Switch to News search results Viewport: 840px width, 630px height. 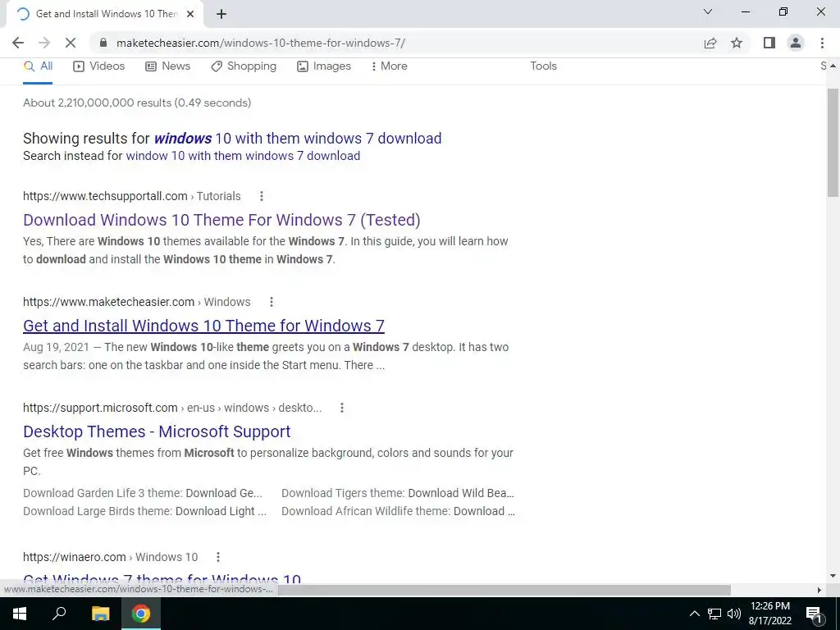(167, 66)
